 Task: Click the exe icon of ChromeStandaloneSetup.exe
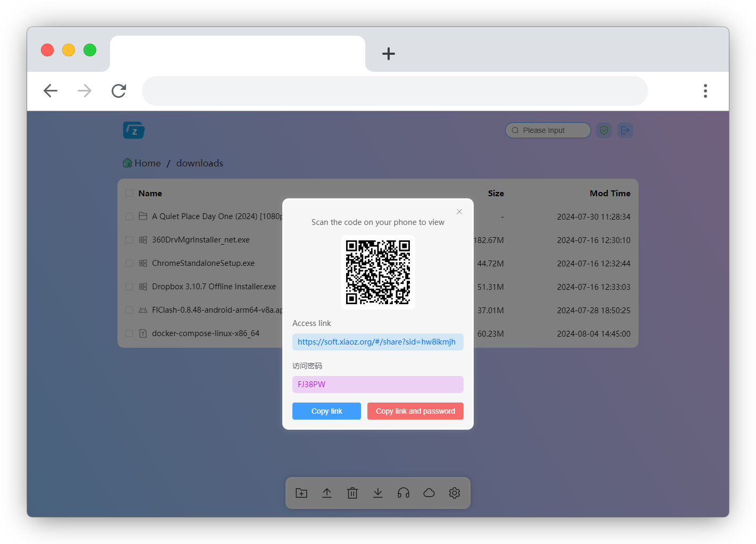[143, 263]
